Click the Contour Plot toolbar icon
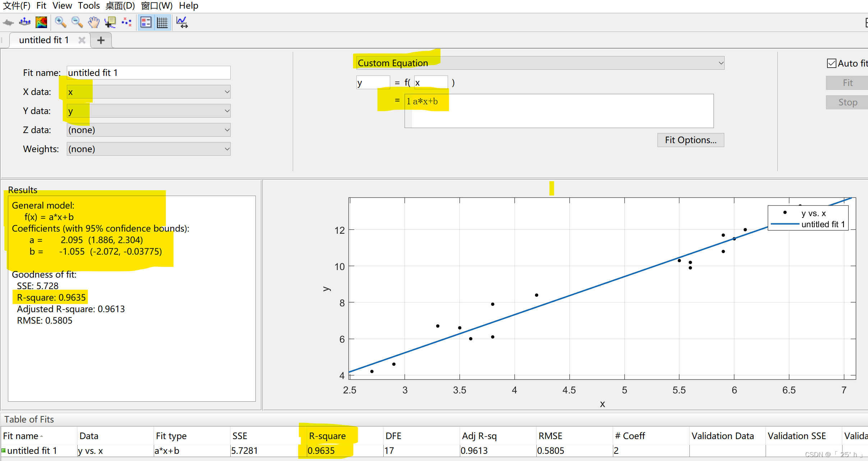 pos(41,22)
